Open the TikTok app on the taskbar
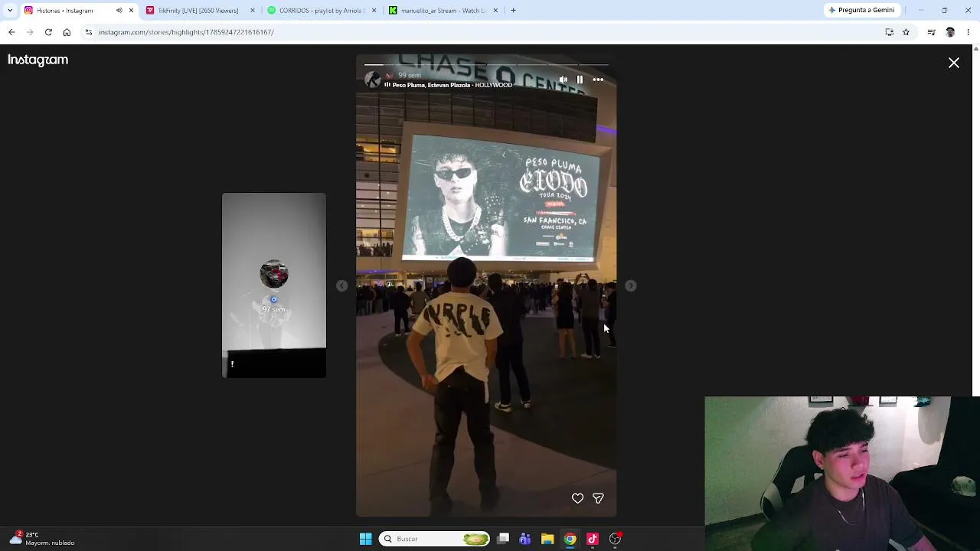 click(x=592, y=539)
